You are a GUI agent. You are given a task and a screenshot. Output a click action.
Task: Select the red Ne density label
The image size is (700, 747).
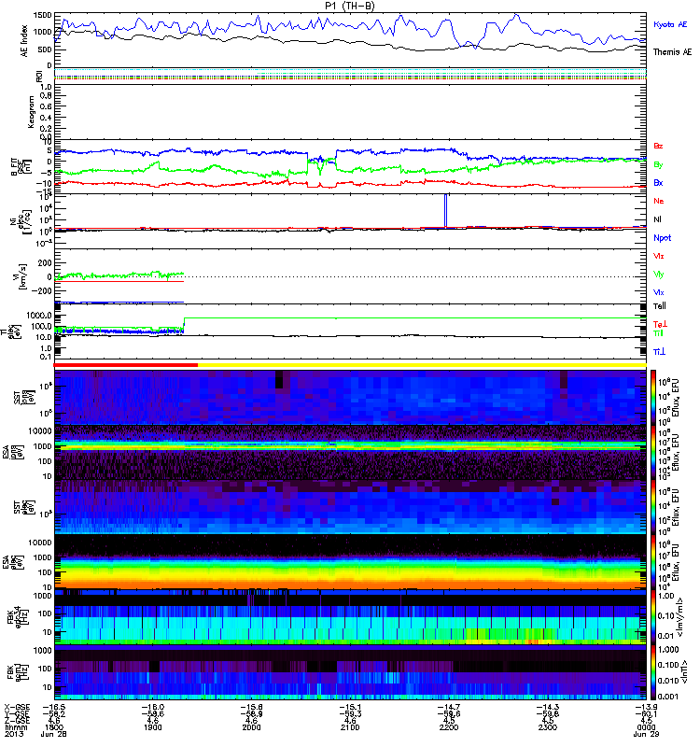click(x=659, y=201)
